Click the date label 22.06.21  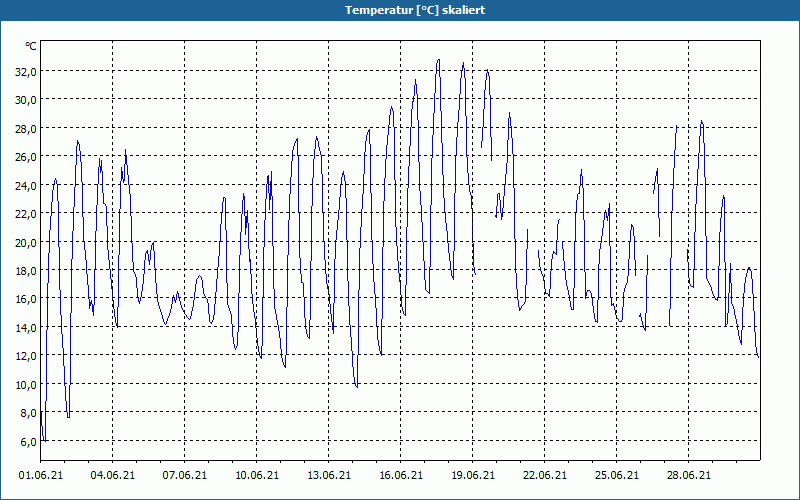544,476
